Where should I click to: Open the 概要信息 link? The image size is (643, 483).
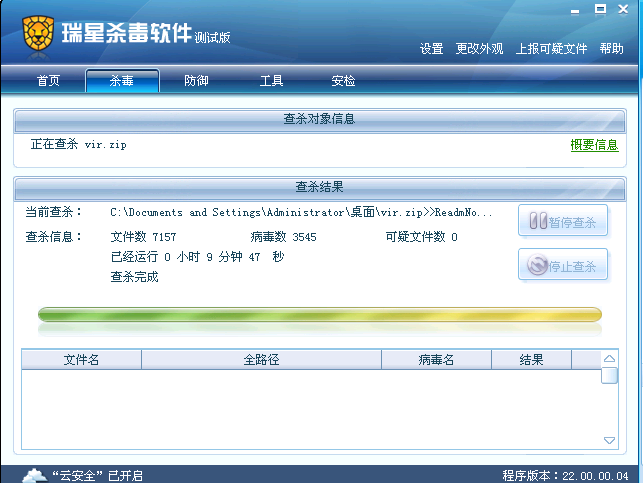point(594,145)
